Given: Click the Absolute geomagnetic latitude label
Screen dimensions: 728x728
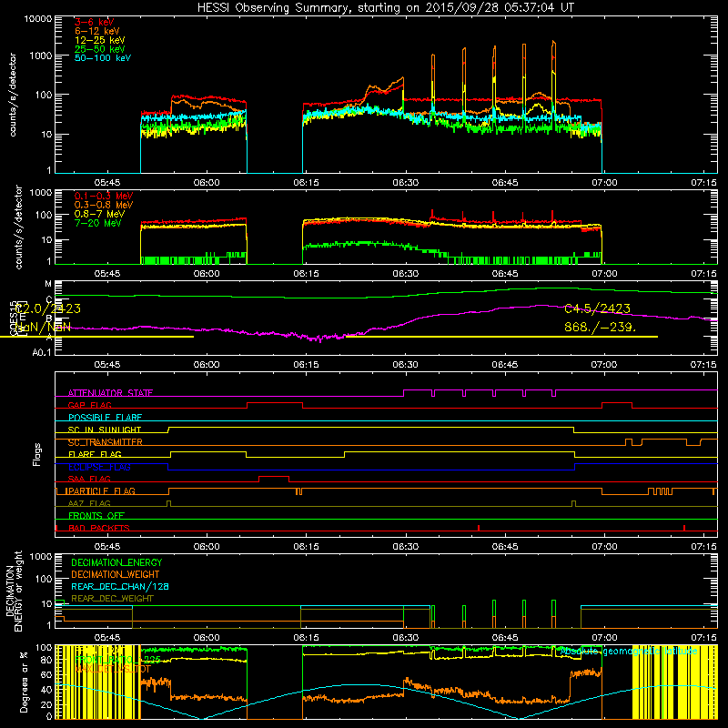Looking at the screenshot, I should 628,652.
